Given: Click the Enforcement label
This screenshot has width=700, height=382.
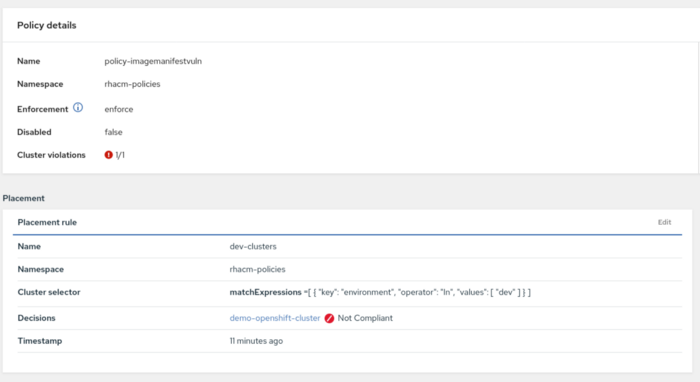Looking at the screenshot, I should point(42,109).
